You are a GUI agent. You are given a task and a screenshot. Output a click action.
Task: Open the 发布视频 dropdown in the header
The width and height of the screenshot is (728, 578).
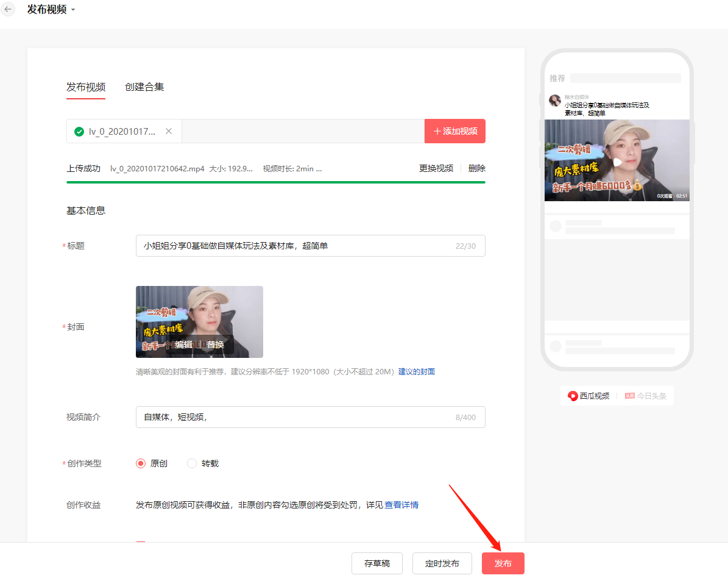pyautogui.click(x=72, y=9)
